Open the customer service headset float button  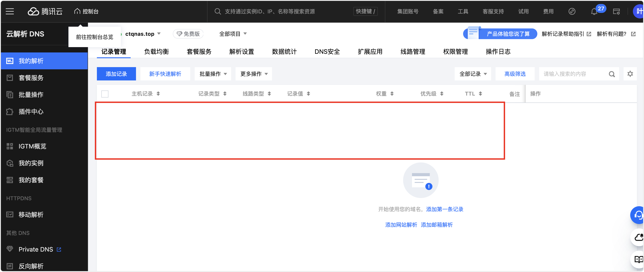638,215
